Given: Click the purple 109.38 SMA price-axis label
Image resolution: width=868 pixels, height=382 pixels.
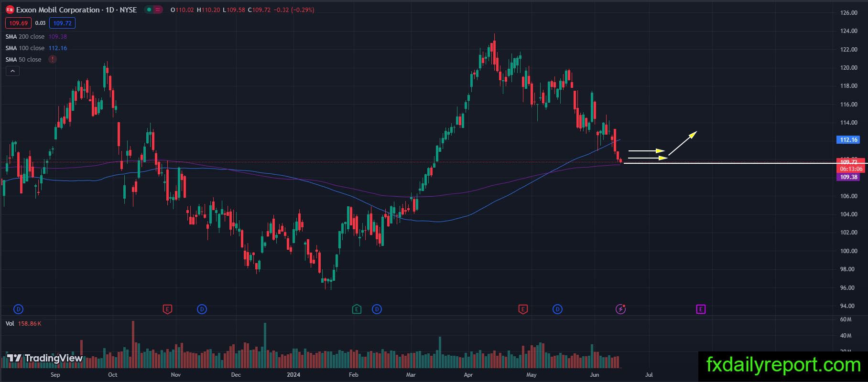Looking at the screenshot, I should pos(848,177).
